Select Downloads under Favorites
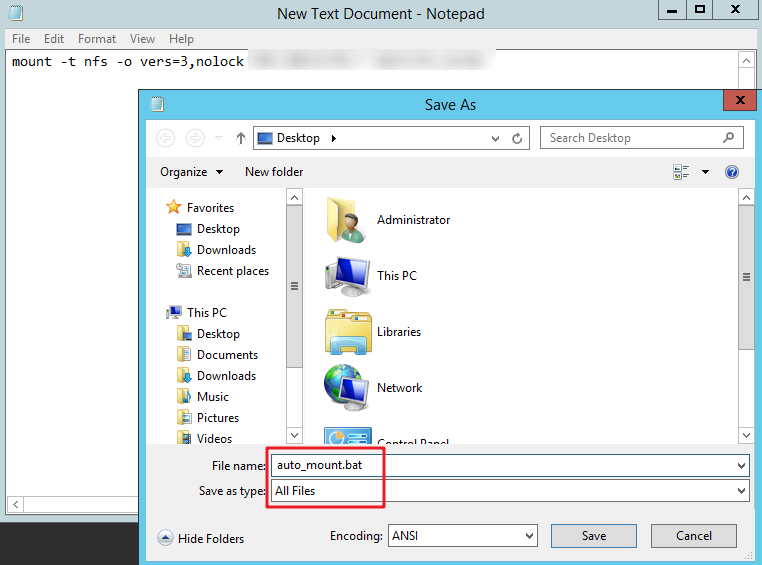 tap(216, 250)
